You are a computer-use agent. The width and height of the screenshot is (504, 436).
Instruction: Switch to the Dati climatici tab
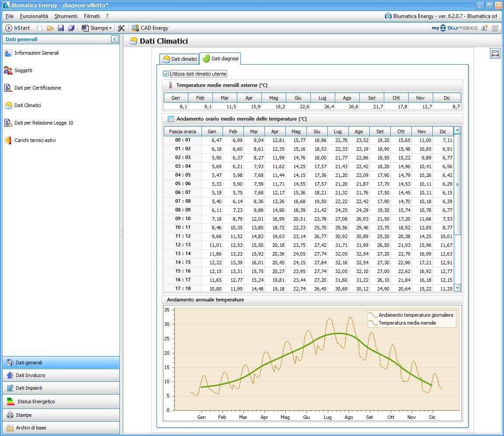click(x=179, y=59)
